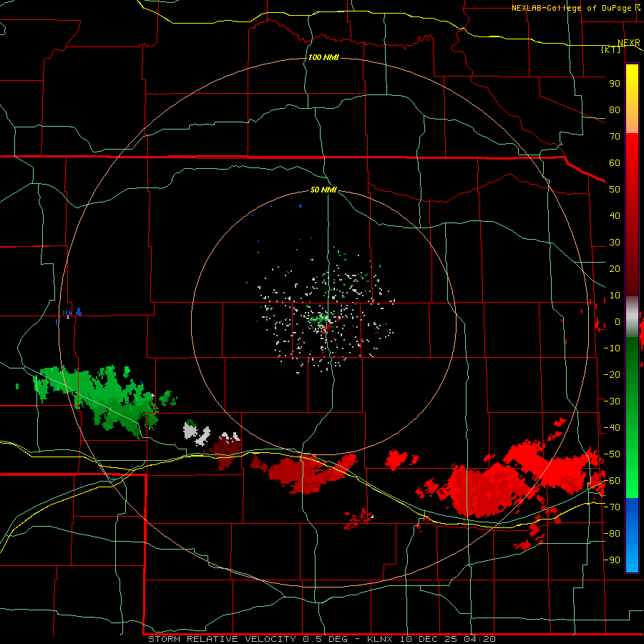The image size is (644, 644).
Task: Click the 50 NMI range ring label
Action: 323,190
